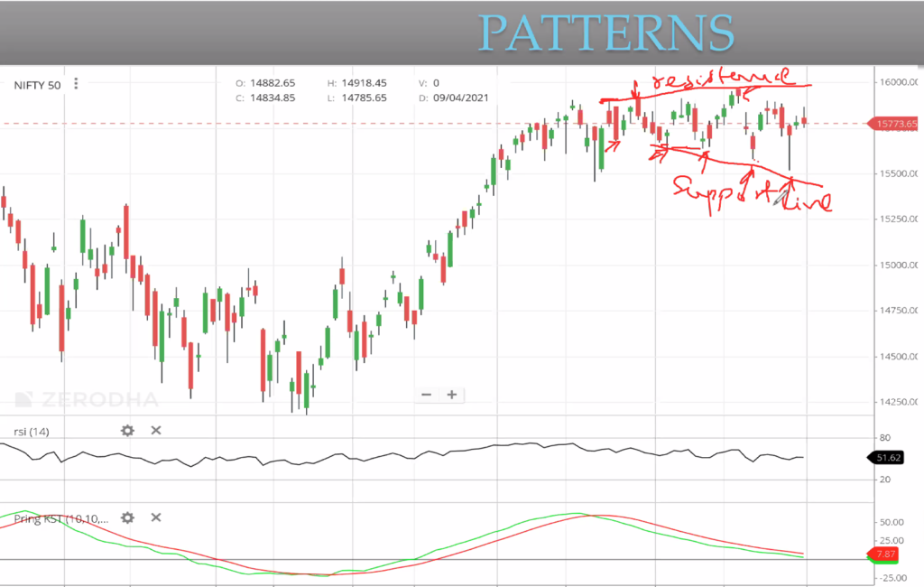
Task: Click the date value 09/04/2021
Action: pos(460,98)
